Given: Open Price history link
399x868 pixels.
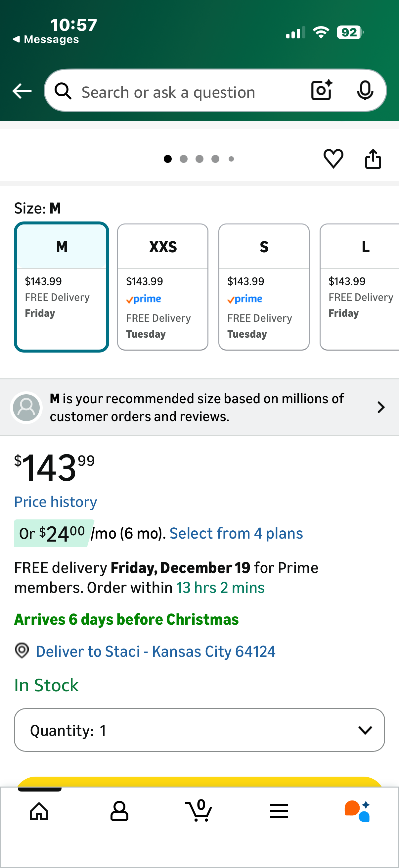Looking at the screenshot, I should [56, 502].
